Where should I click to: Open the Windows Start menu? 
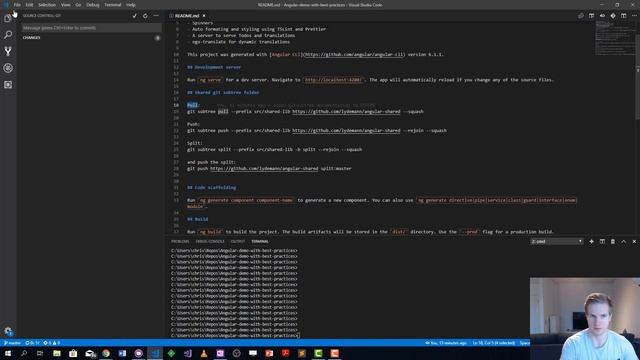[8, 353]
